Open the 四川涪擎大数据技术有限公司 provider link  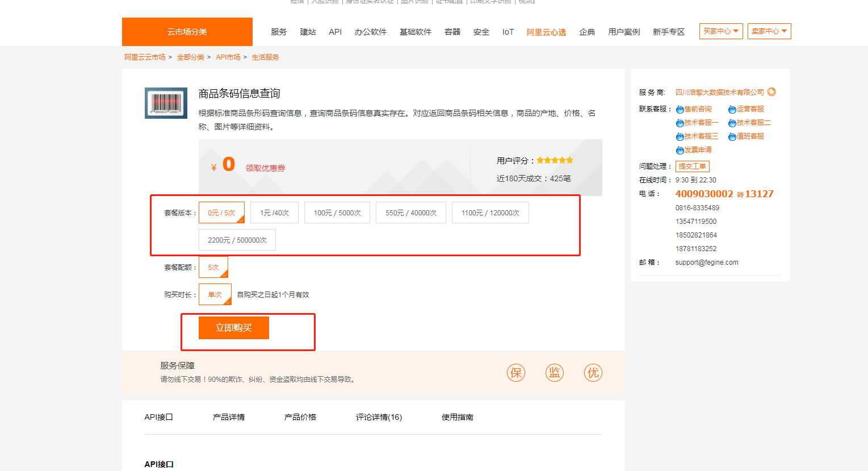720,92
